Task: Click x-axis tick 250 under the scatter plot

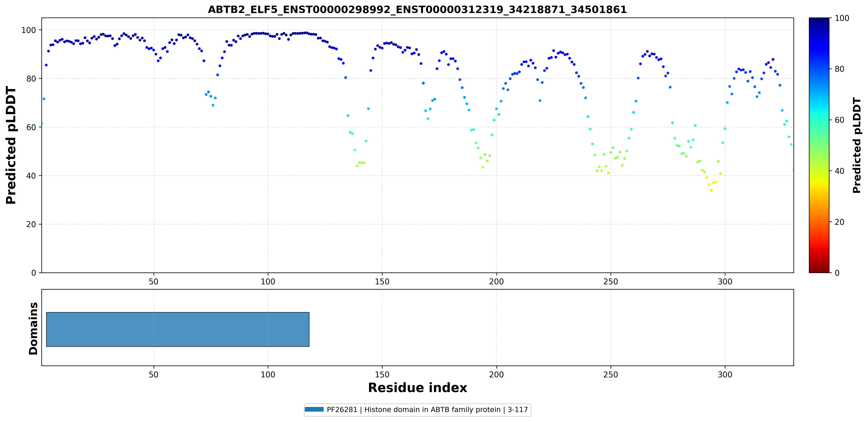Action: (611, 282)
